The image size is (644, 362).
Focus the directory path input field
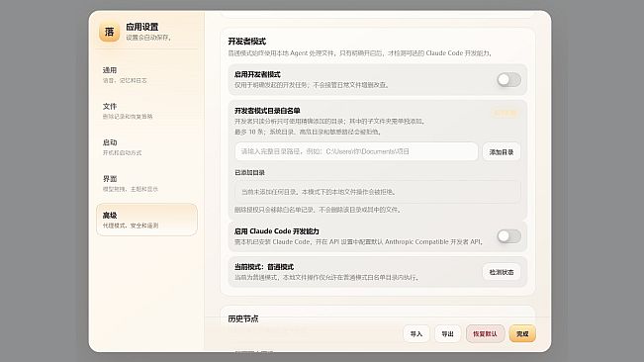click(356, 151)
